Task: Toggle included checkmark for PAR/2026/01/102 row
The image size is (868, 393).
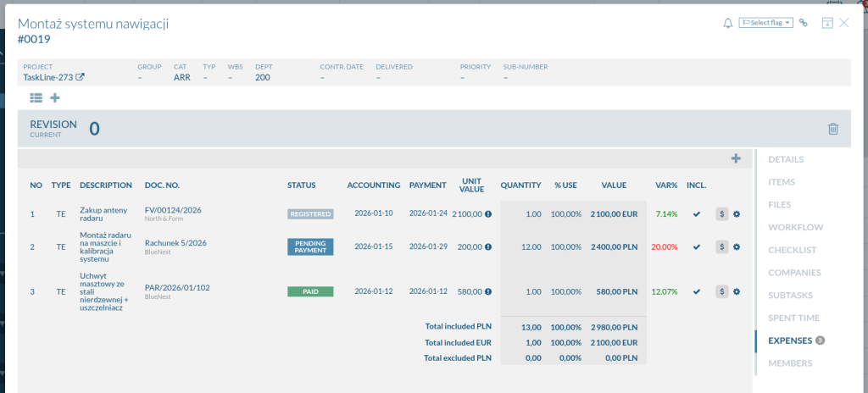Action: (x=697, y=291)
